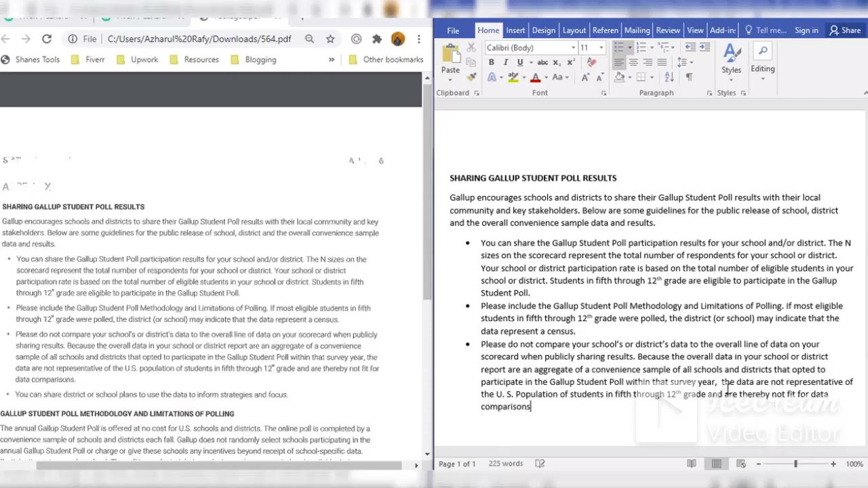Screen dimensions: 868x488
Task: Open the File tab in Word
Action: (x=453, y=30)
